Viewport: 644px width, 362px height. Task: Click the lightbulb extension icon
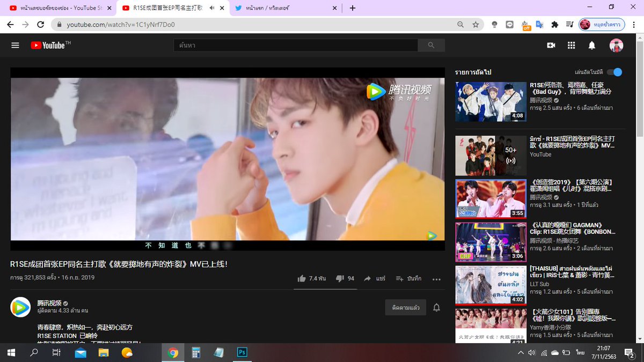coord(494,25)
